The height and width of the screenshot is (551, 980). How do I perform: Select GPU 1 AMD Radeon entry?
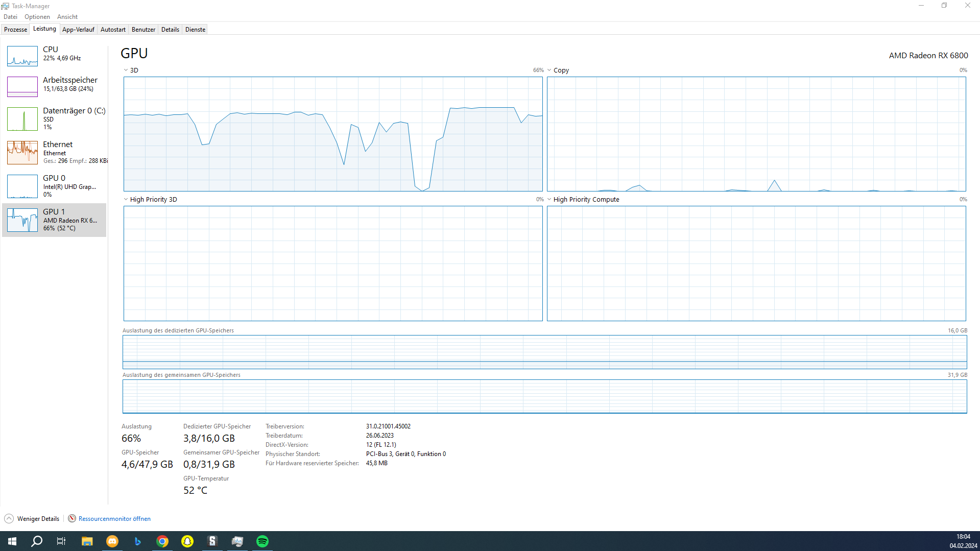(x=54, y=220)
